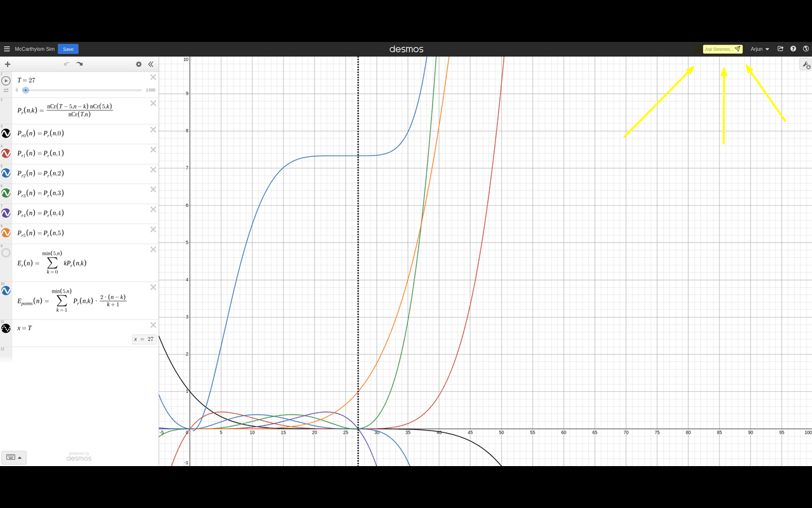
Task: Open graph settings wrench
Action: click(806, 65)
